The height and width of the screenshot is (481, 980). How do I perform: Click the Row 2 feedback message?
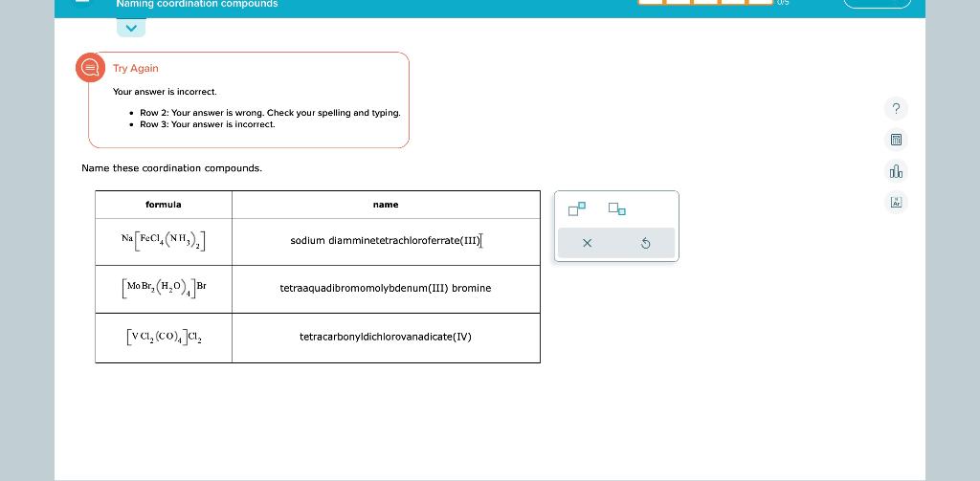tap(270, 113)
